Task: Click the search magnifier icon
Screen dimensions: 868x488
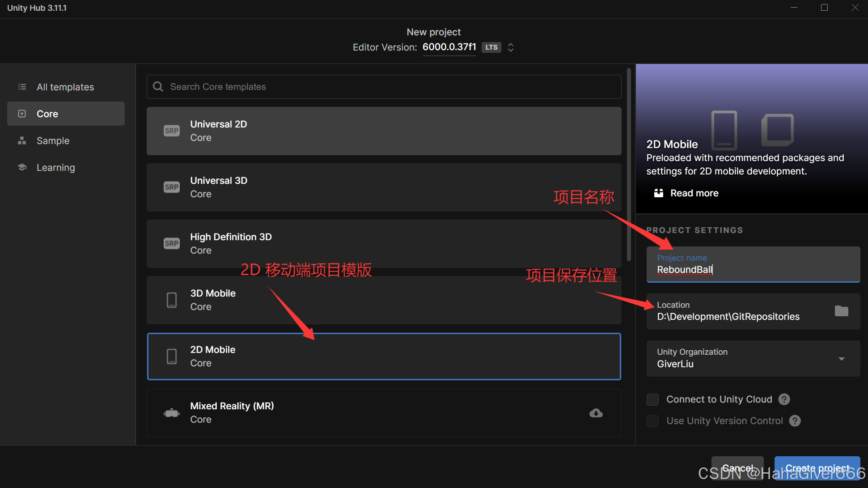Action: pyautogui.click(x=158, y=86)
